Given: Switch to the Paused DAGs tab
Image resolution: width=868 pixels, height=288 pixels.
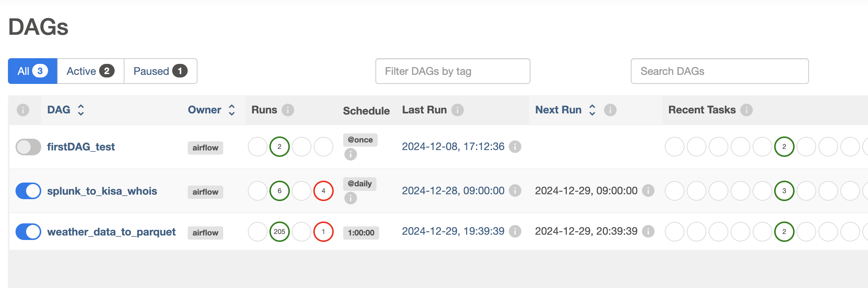Looking at the screenshot, I should tap(160, 71).
